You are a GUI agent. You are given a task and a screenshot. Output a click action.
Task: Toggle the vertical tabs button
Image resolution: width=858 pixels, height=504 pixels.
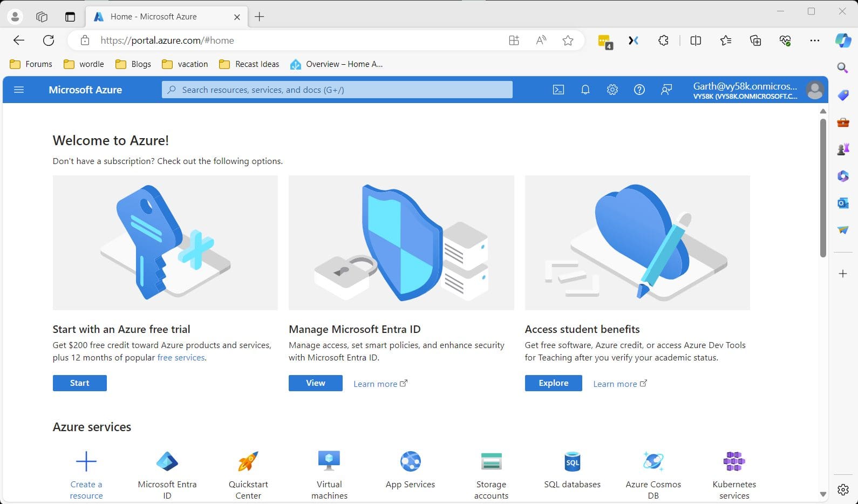[70, 17]
